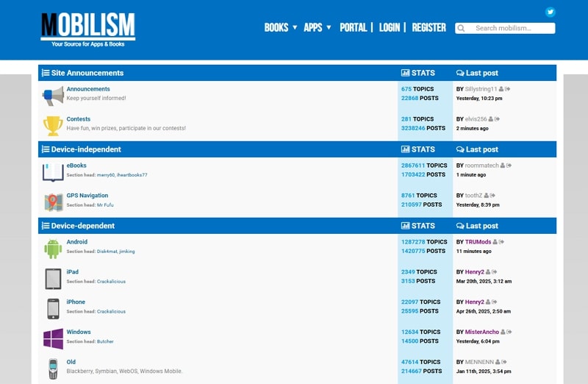View section head Butcher profile

click(105, 341)
